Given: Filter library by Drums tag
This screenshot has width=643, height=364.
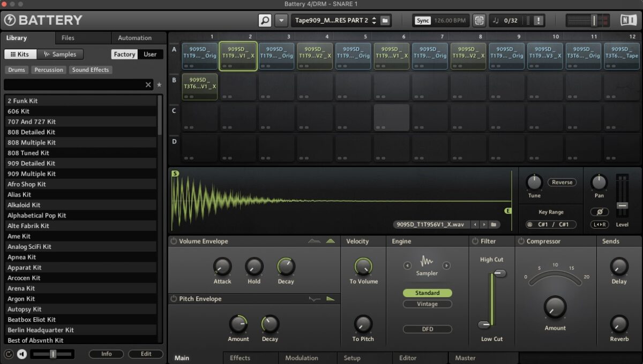Looking at the screenshot, I should 17,70.
